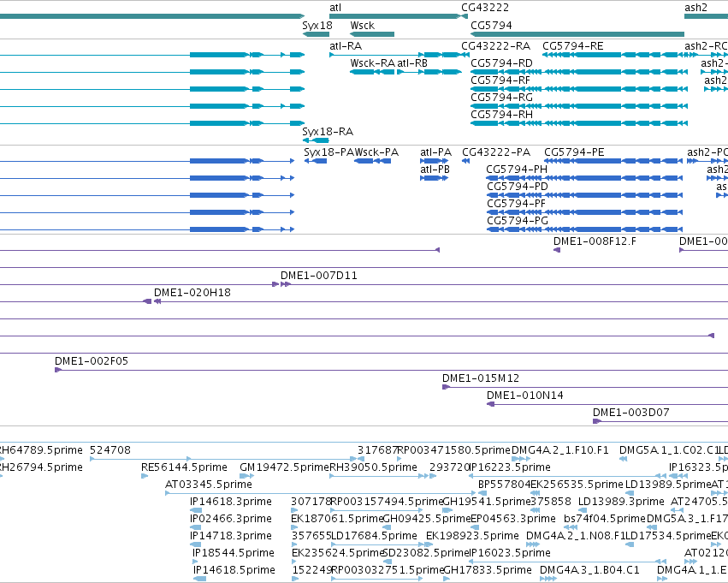This screenshot has width=728, height=583.
Task: Click EST IP14718.3prime
Action: click(x=231, y=537)
